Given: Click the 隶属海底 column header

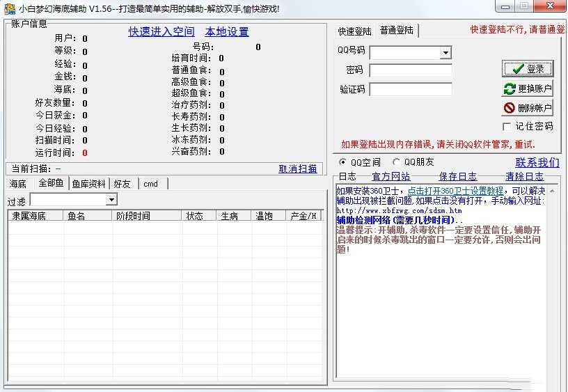Looking at the screenshot, I should (x=35, y=216).
